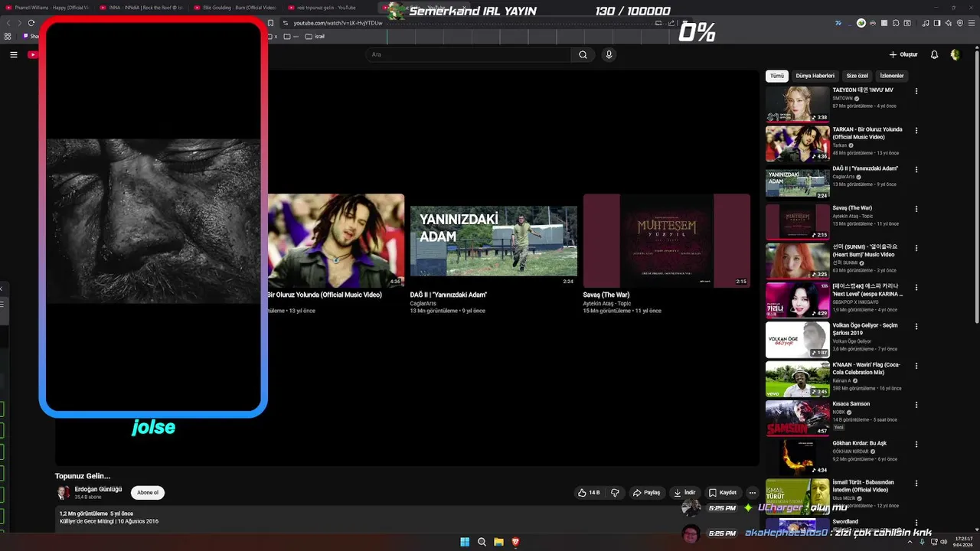Click the YouTube search magnifier button
This screenshot has height=551, width=980.
coord(583,54)
